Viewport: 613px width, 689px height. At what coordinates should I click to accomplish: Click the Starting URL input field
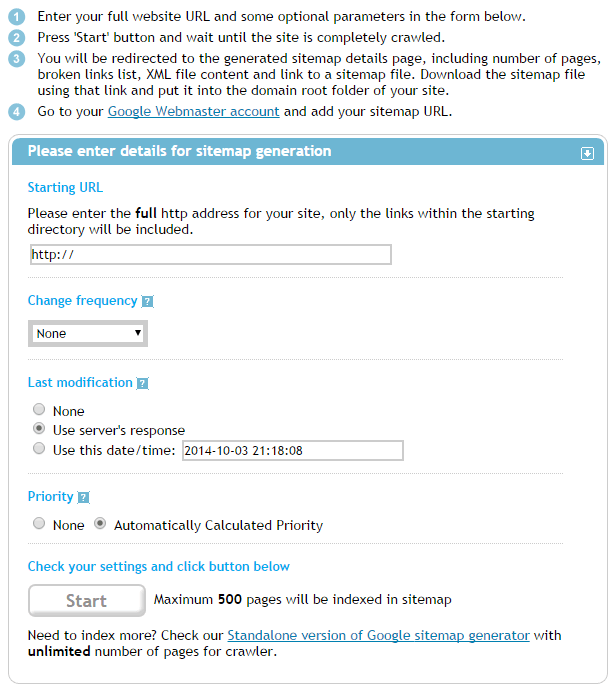click(210, 254)
